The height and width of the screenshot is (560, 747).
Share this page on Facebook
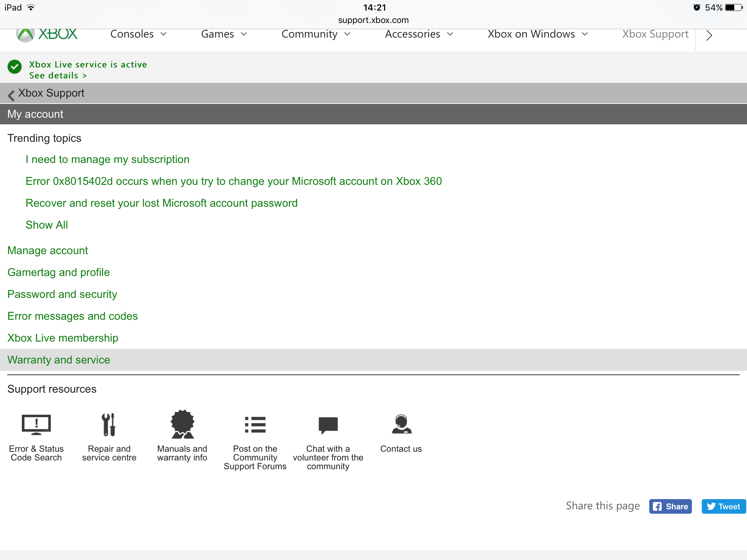click(x=670, y=506)
